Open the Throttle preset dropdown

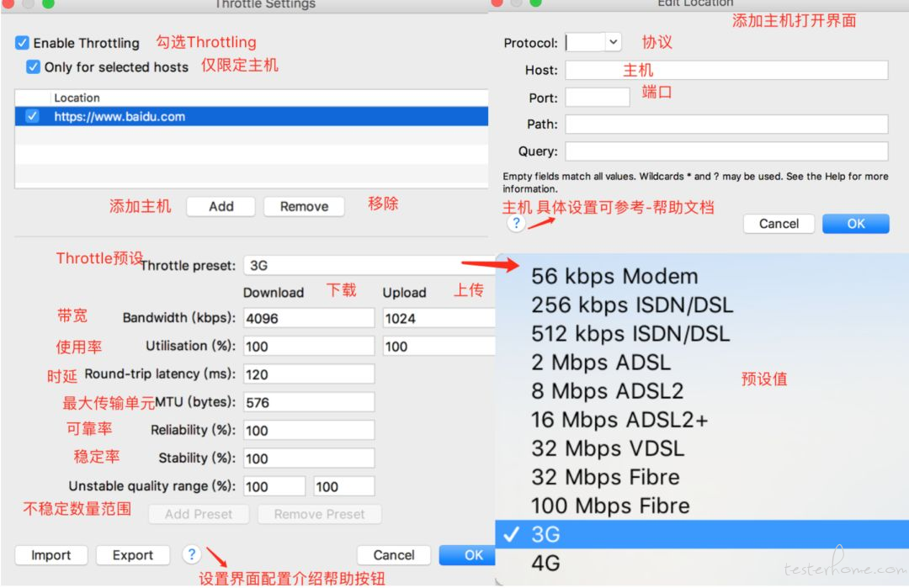369,265
